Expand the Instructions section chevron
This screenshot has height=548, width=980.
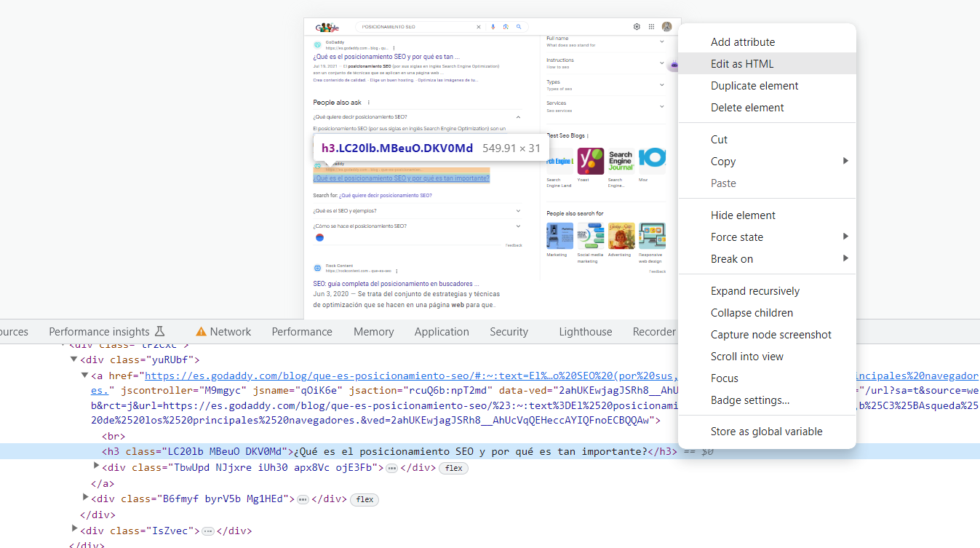pos(662,63)
